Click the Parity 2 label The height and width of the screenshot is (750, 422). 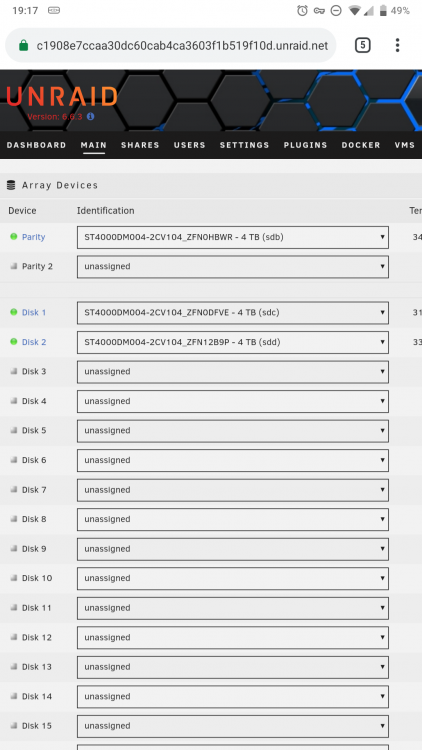(x=37, y=266)
